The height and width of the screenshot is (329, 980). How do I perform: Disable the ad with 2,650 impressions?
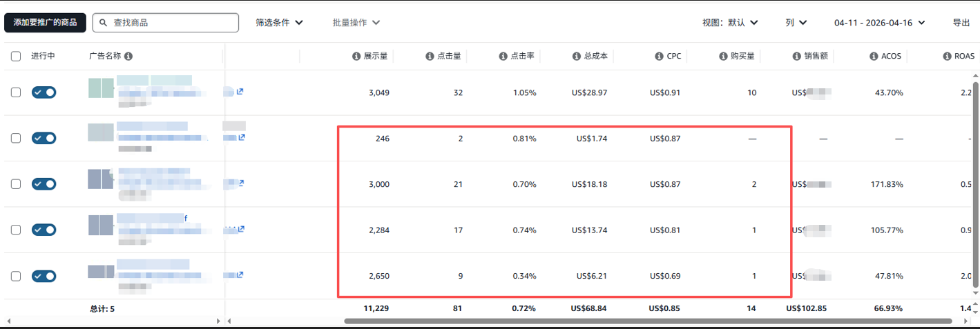point(44,276)
